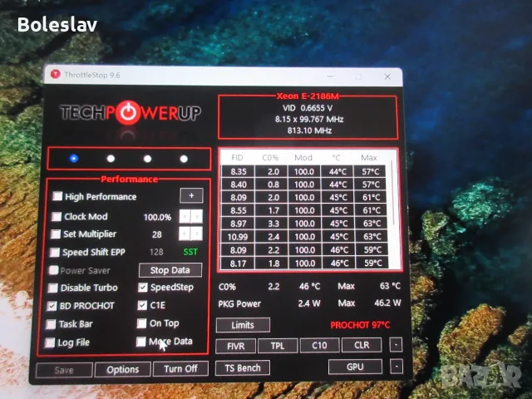Select the fourth profile radio button
Viewport: 532px width, 399px height.
click(x=184, y=159)
